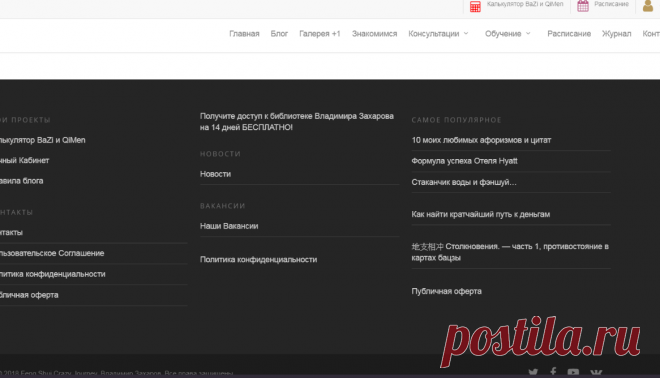Open Калькулятор BaZi и QiMen footer link
This screenshot has height=378, width=660.
43,140
